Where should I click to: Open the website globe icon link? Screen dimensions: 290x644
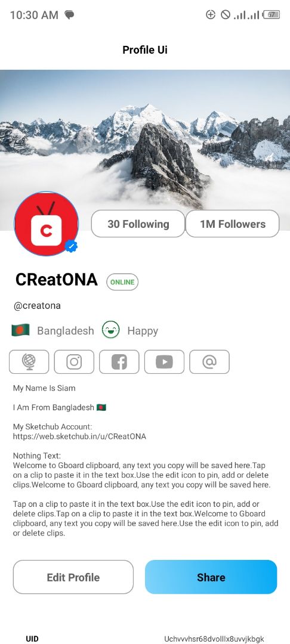pos(29,362)
